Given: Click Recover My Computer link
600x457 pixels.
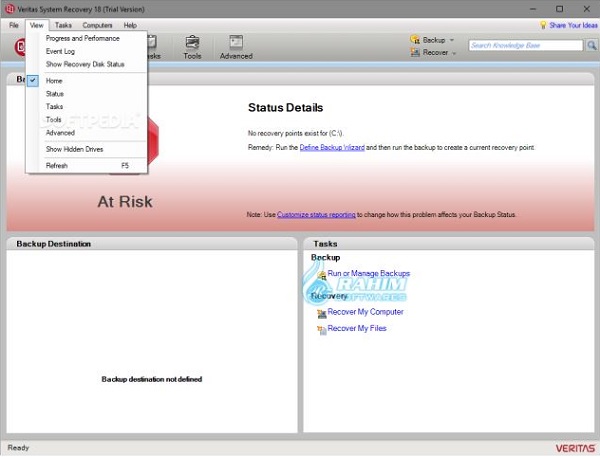Looking at the screenshot, I should pos(365,312).
